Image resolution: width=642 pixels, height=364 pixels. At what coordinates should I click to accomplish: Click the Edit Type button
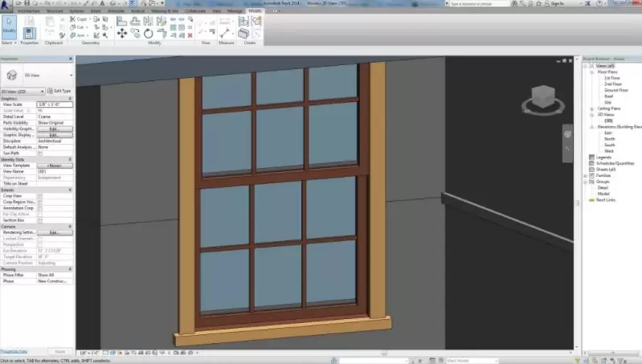[x=59, y=91]
